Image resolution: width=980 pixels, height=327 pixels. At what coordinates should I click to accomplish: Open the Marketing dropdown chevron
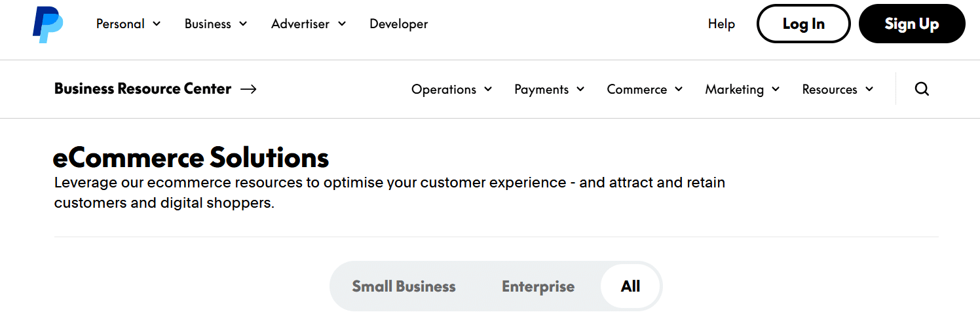coord(776,89)
